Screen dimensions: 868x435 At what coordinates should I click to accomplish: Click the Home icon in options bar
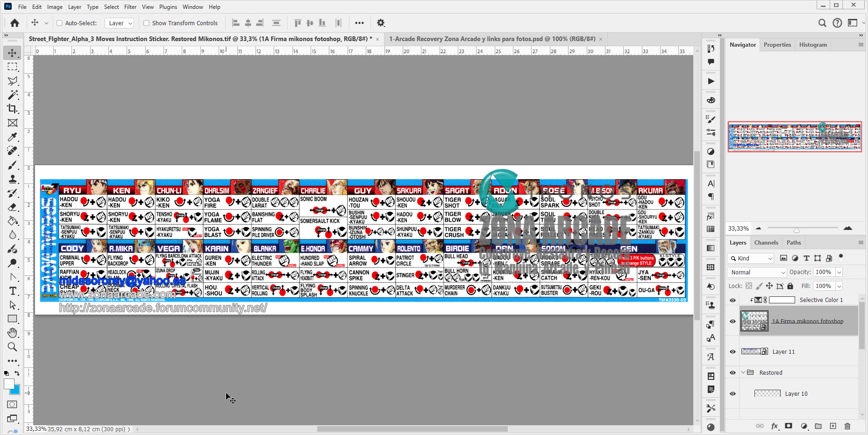(15, 23)
